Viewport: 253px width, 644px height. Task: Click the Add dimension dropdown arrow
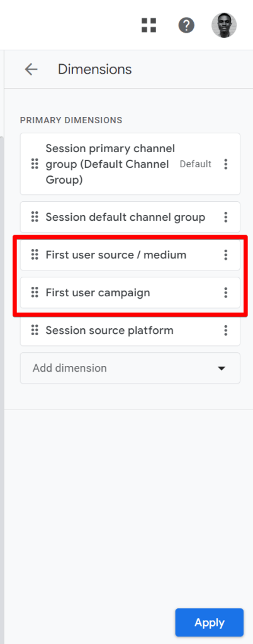pyautogui.click(x=222, y=369)
